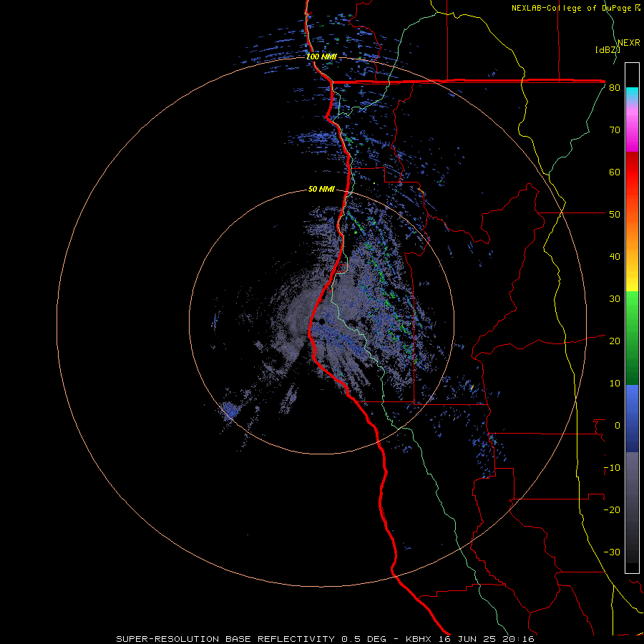The height and width of the screenshot is (644, 644).
Task: Click the 10 dBZ scale value
Action: point(615,384)
